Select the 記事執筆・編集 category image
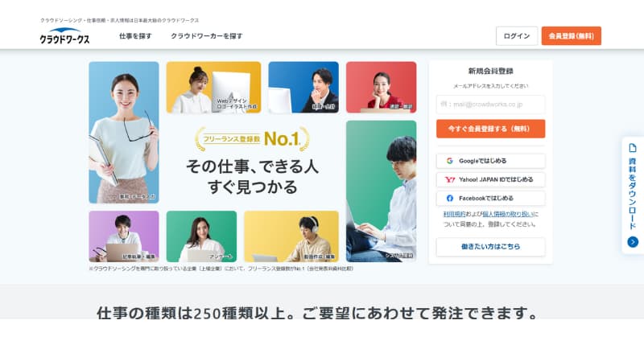 point(124,236)
